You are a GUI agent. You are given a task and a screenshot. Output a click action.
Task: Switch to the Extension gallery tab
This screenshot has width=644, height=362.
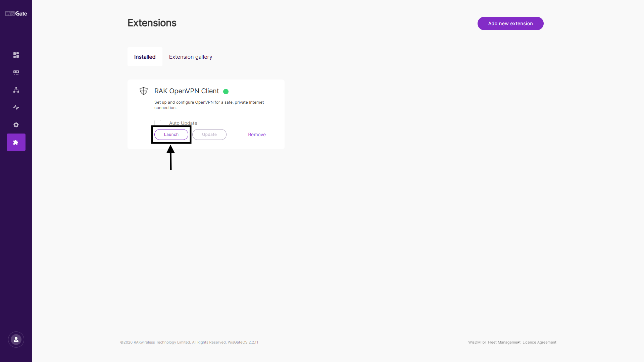(191, 57)
